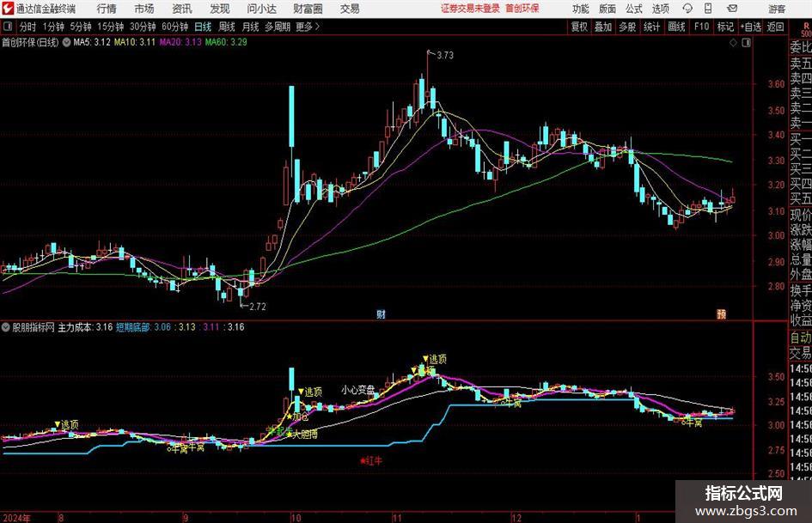
Task: Click the MA20: 3.13 value
Action: (180, 42)
